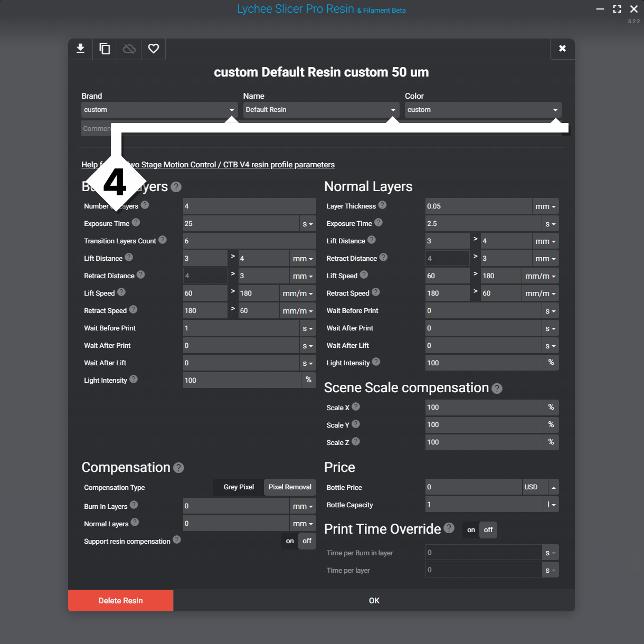644x644 pixels.
Task: Click the help icon beside Print Time Override
Action: (x=449, y=528)
